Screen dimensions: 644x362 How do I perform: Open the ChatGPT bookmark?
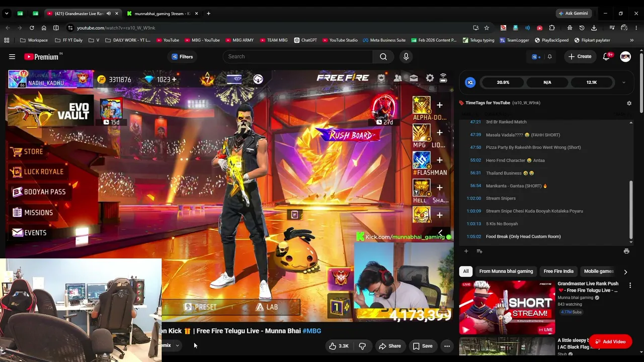pos(305,40)
